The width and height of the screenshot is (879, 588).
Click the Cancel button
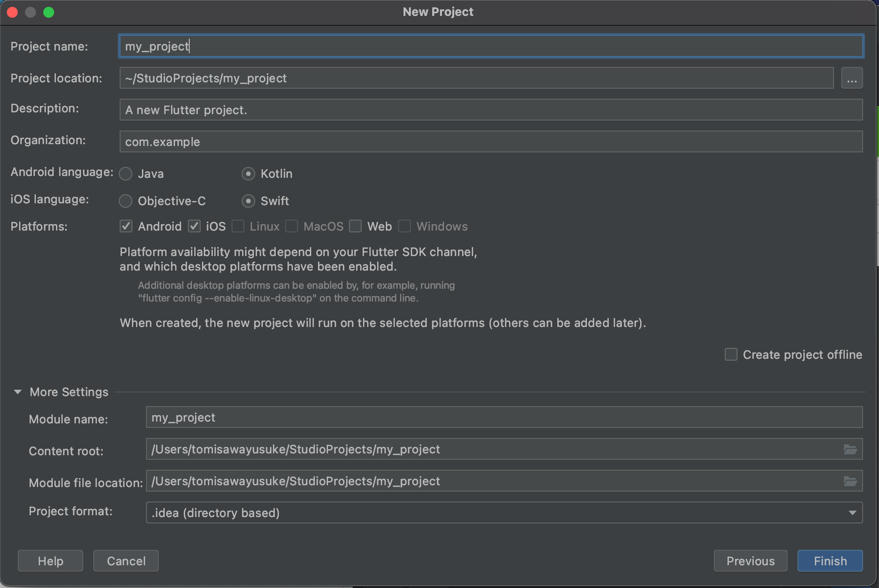click(126, 561)
